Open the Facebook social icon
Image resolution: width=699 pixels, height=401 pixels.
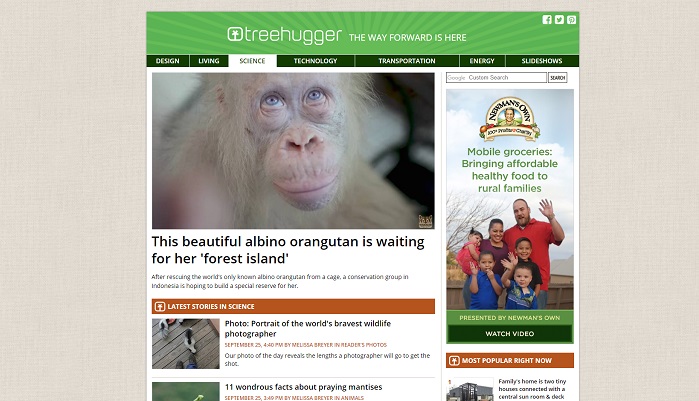click(547, 20)
